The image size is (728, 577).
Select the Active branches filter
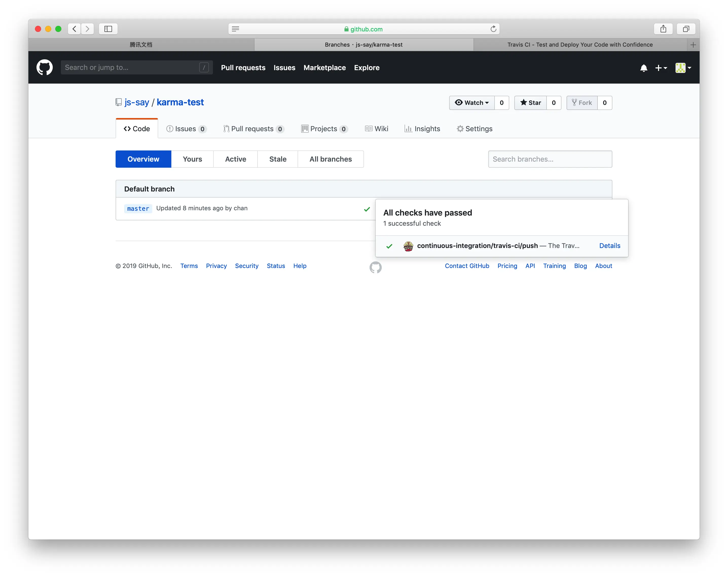pos(236,159)
